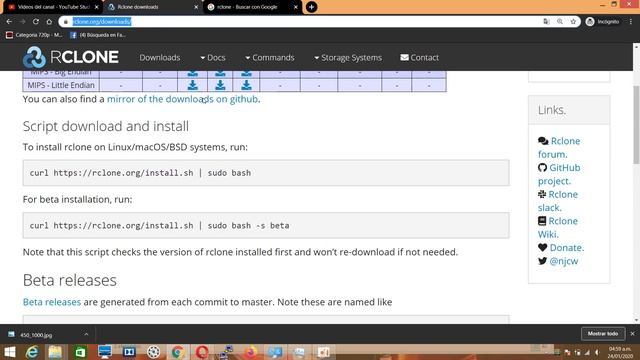The image size is (640, 360).
Task: Open the downloaded 450_1000.jpg file
Action: pos(36,335)
